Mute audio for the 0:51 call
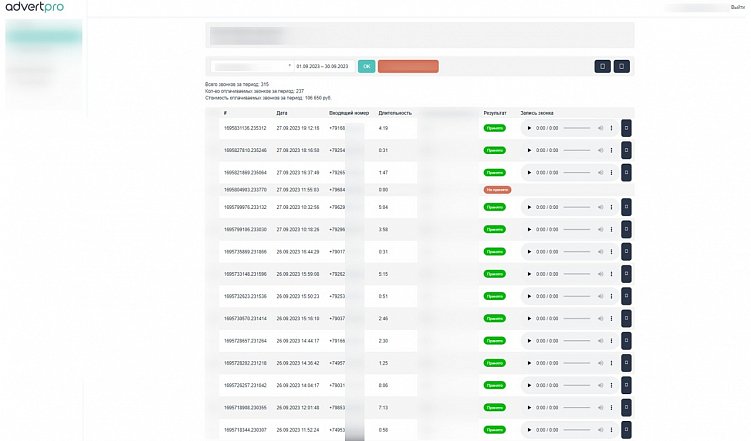This screenshot has width=751, height=441. click(601, 296)
